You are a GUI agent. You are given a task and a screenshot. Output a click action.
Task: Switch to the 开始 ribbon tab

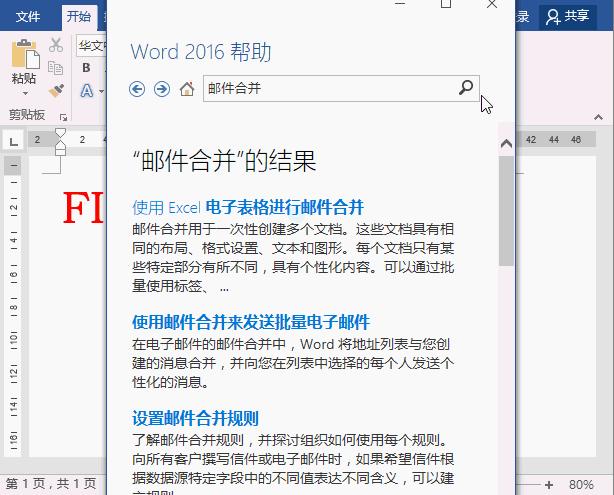click(79, 17)
